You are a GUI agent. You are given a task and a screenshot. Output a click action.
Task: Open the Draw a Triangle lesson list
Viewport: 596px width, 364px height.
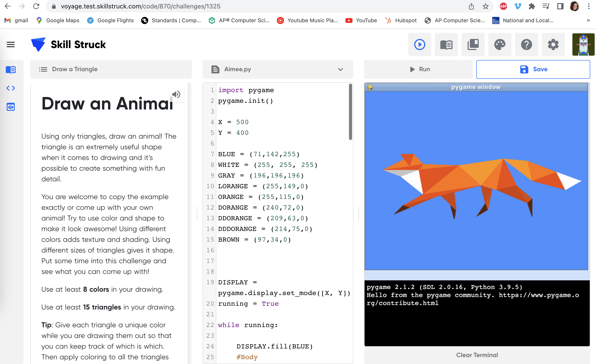(x=111, y=69)
